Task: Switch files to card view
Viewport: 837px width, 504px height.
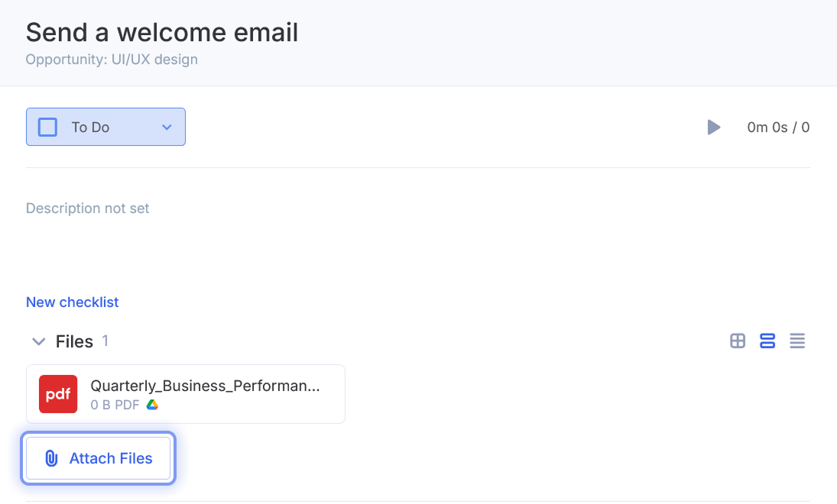Action: point(767,341)
